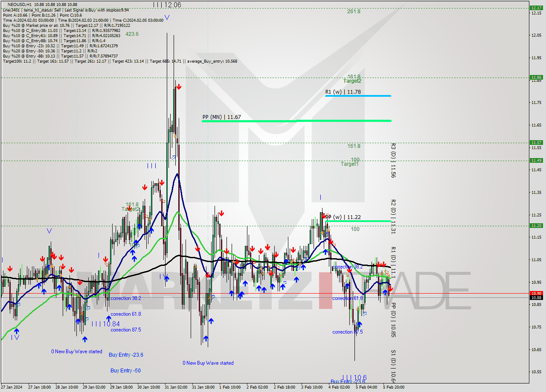Click the green 11.86 price tag
The width and height of the screenshot is (546, 392).
pyautogui.click(x=536, y=78)
